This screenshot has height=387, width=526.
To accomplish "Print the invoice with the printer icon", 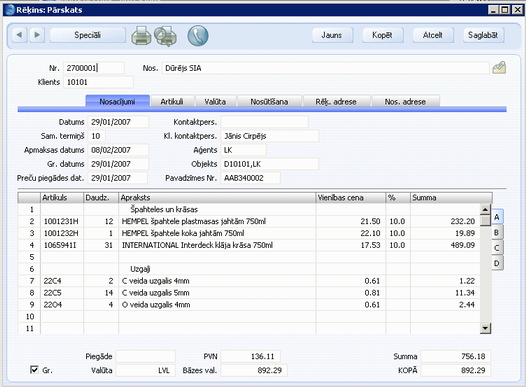I will [141, 36].
